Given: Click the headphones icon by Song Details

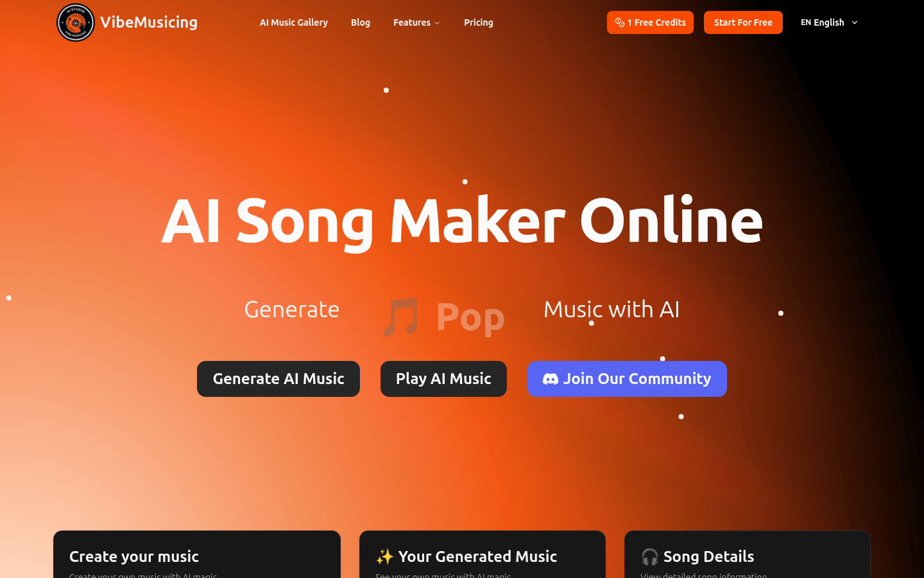Looking at the screenshot, I should (649, 556).
